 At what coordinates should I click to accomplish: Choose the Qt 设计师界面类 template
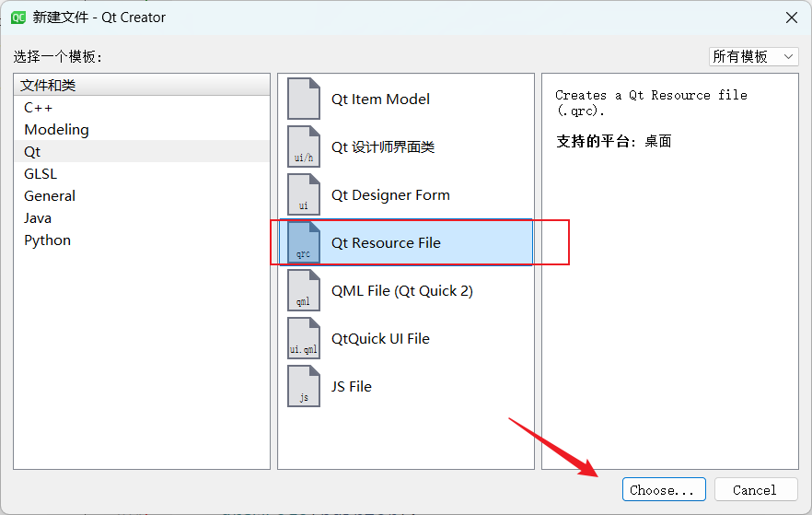click(x=406, y=146)
